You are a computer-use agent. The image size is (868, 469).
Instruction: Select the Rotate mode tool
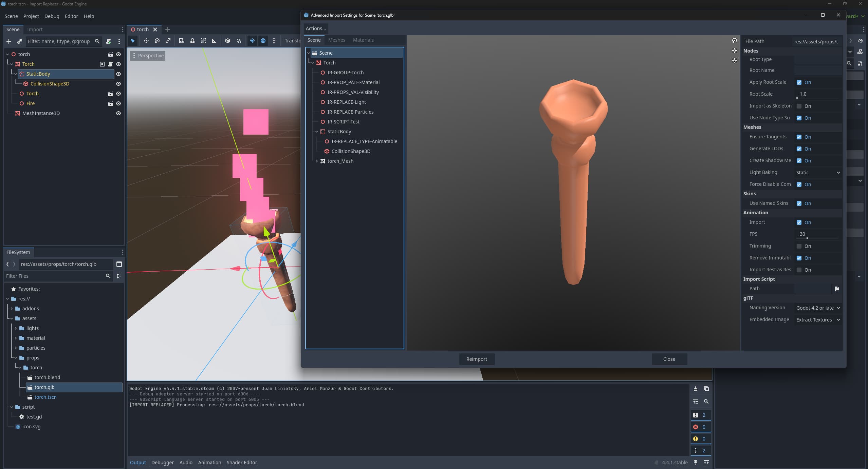tap(157, 41)
